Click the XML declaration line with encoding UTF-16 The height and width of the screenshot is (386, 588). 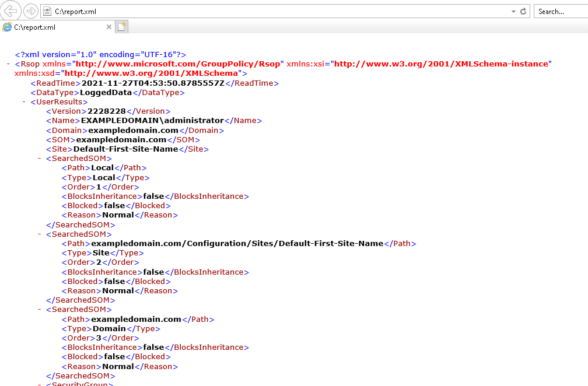[x=100, y=55]
